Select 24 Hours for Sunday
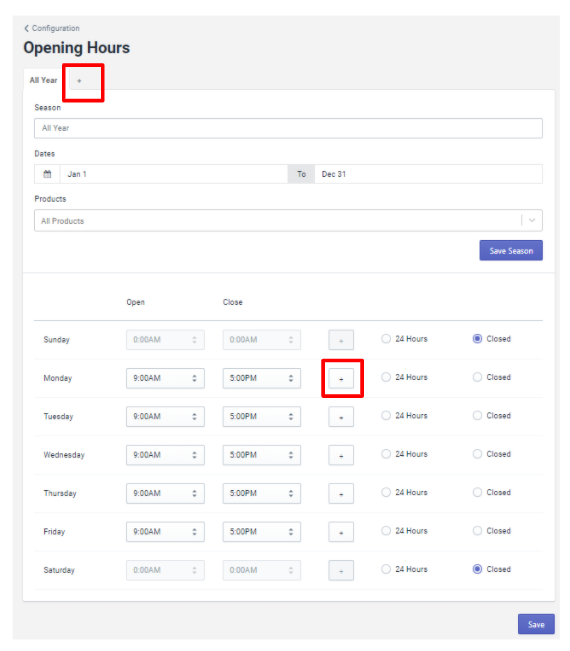570x651 pixels. pos(386,339)
